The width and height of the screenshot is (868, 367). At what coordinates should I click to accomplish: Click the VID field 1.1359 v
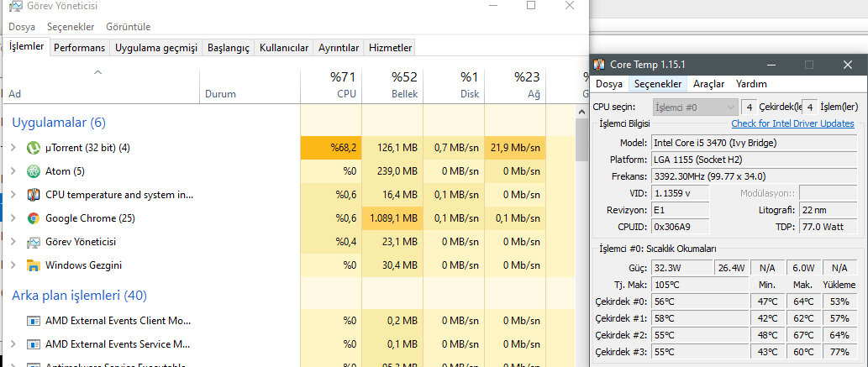point(680,193)
